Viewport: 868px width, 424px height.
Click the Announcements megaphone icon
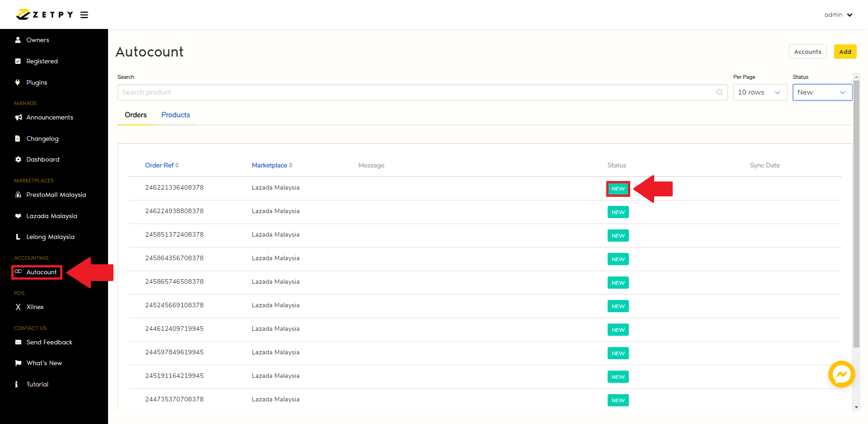[18, 117]
